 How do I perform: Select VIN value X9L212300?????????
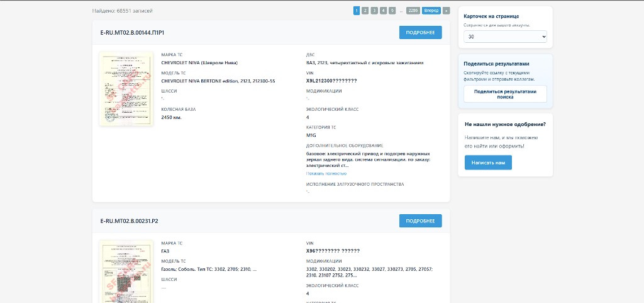(x=331, y=81)
